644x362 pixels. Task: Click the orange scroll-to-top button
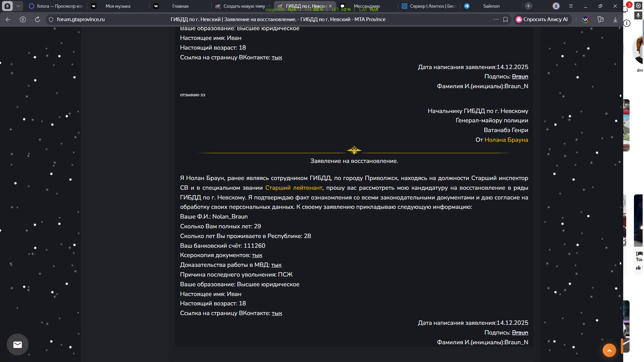pyautogui.click(x=609, y=350)
